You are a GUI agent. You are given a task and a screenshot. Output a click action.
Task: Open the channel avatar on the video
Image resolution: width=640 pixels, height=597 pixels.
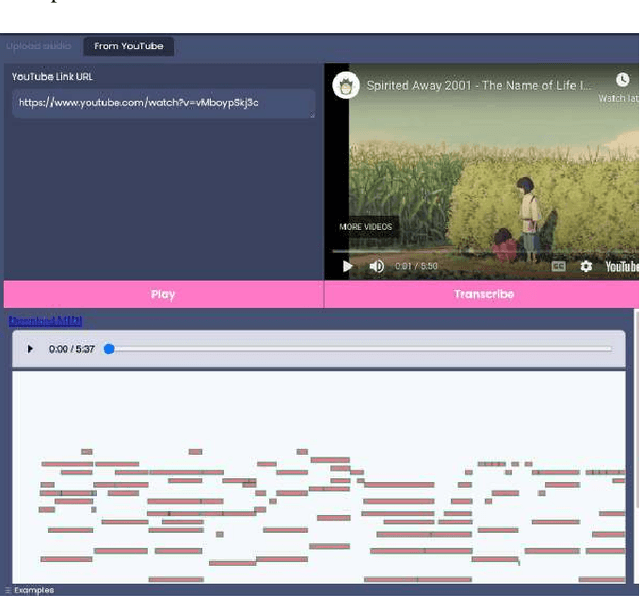(347, 85)
